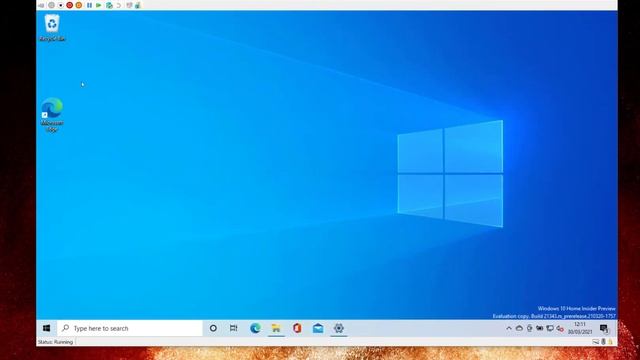The height and width of the screenshot is (360, 640).
Task: Open the Action Center notifications icon
Action: [x=604, y=329]
